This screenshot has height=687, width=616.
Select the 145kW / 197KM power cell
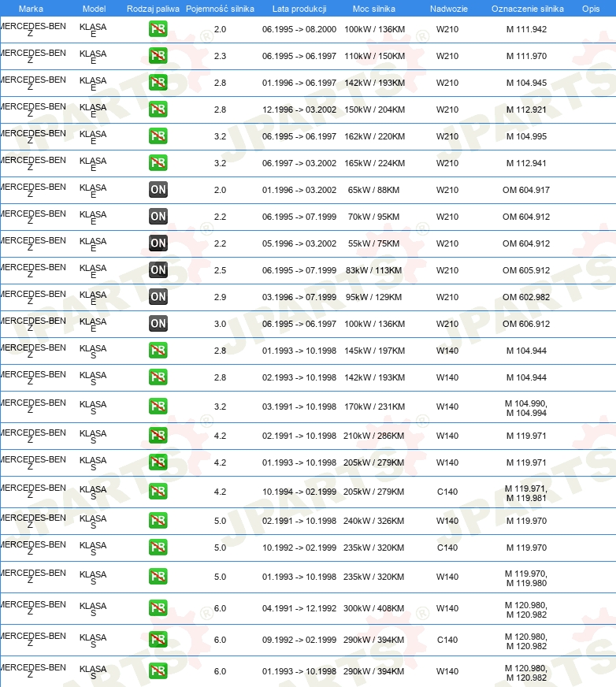pyautogui.click(x=375, y=351)
